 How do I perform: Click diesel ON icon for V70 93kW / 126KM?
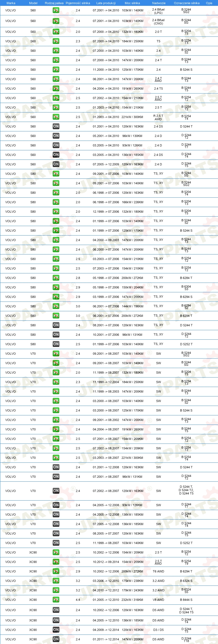56,505
